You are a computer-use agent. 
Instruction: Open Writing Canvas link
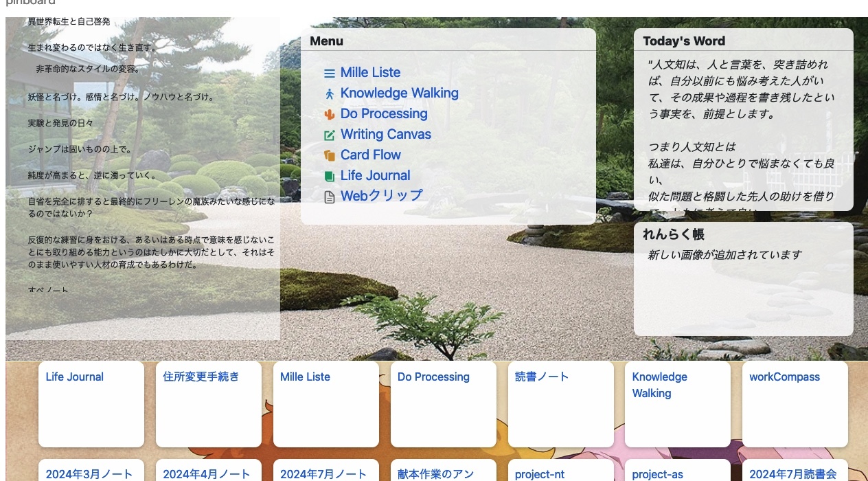(x=386, y=134)
